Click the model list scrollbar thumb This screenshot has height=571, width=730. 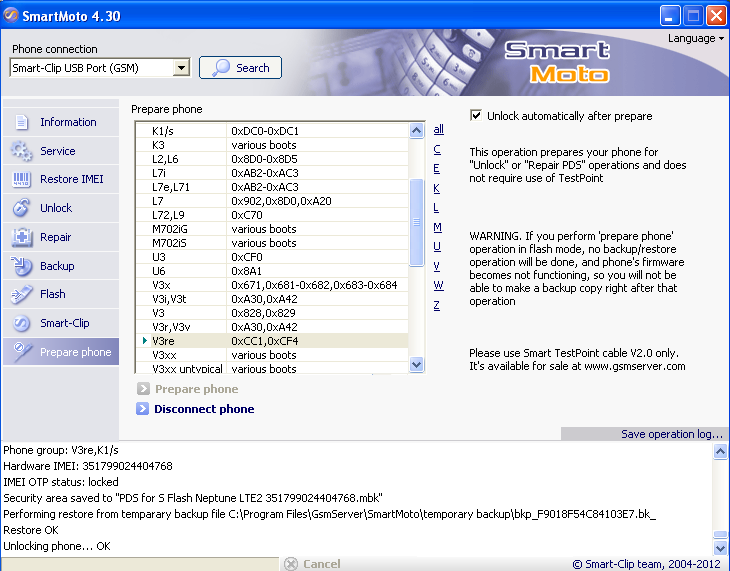(x=417, y=223)
